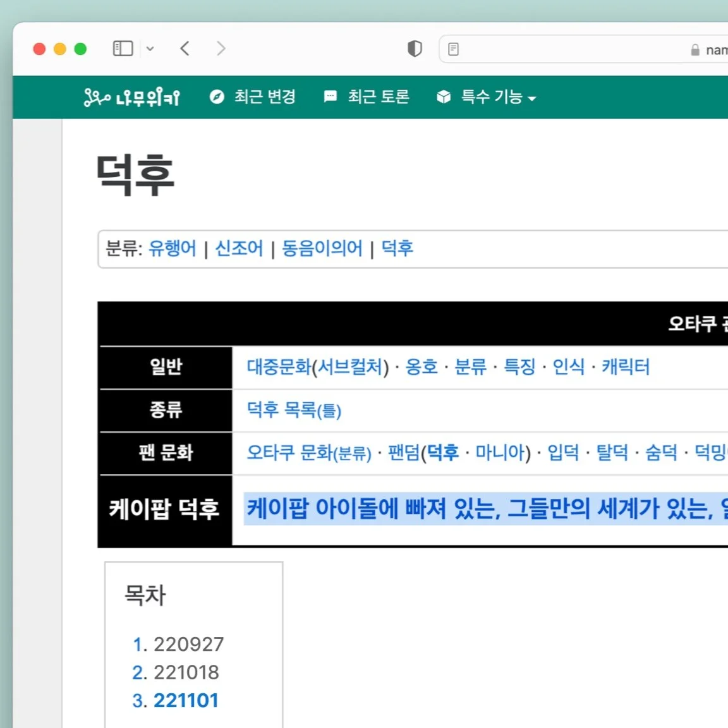This screenshot has width=728, height=728.
Task: Click the cube icon beside 특수 기능
Action: pos(442,97)
